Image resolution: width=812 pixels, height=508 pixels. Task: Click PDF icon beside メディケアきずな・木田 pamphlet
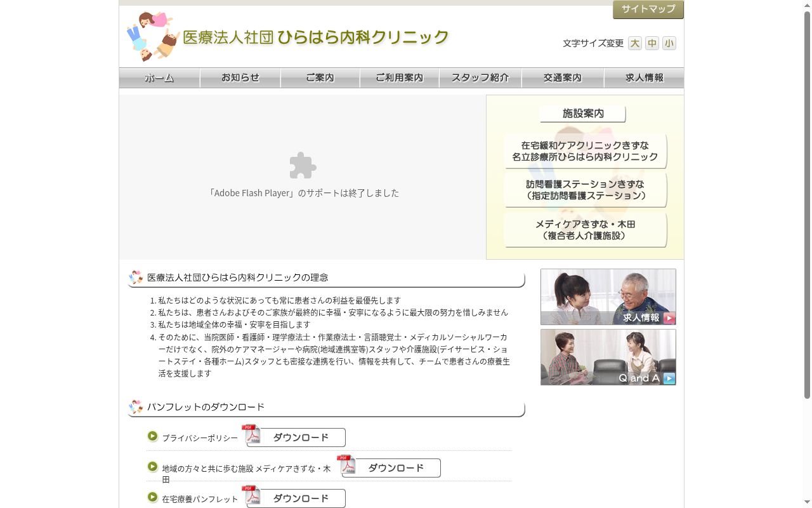pos(346,465)
